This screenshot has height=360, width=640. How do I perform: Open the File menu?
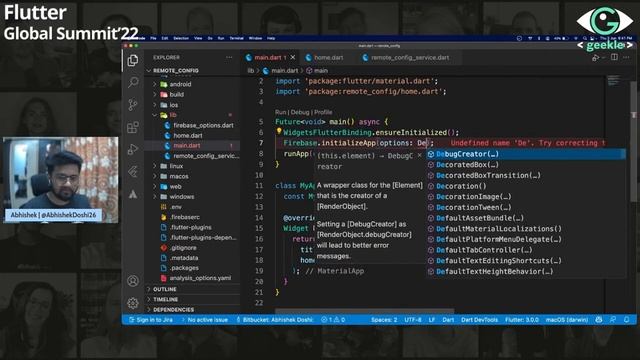pyautogui.click(x=153, y=38)
